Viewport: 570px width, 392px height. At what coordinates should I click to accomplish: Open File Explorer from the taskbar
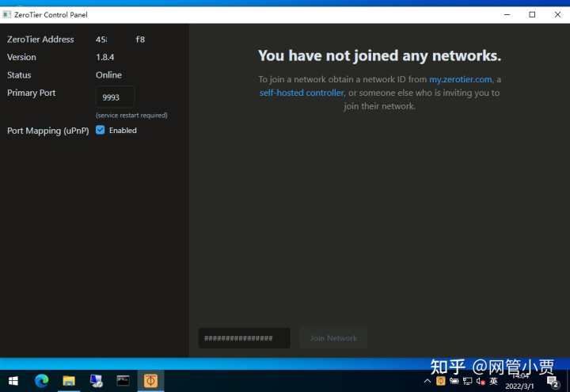[69, 381]
